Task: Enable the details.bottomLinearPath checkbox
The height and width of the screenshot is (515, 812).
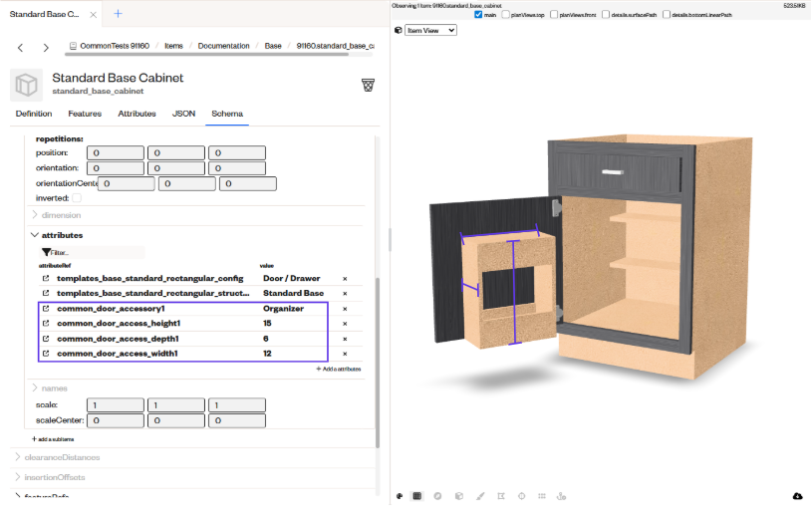Action: (666, 15)
